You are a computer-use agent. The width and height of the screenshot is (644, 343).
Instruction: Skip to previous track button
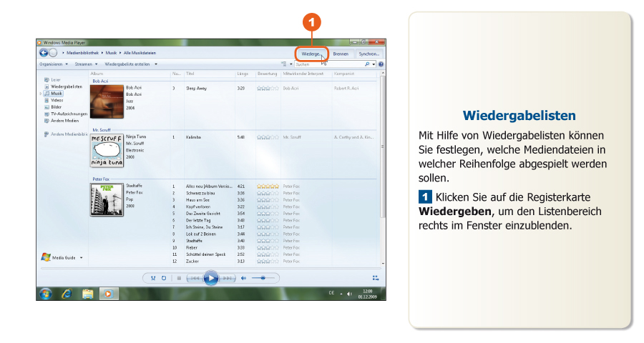[194, 278]
